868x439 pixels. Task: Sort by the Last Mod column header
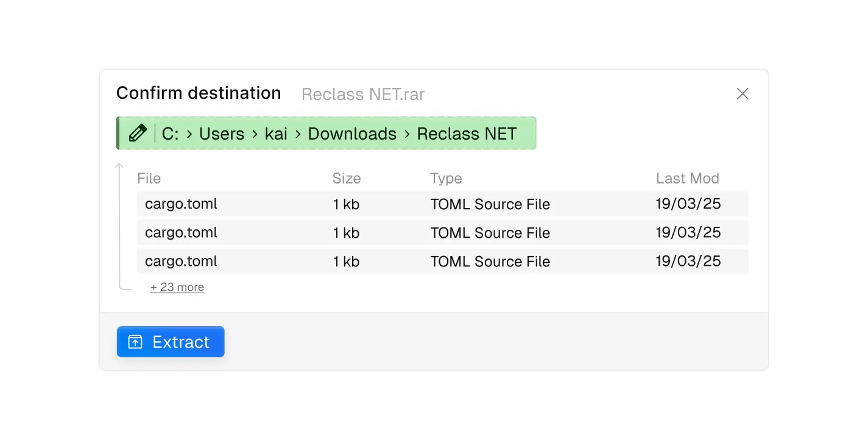pos(687,179)
